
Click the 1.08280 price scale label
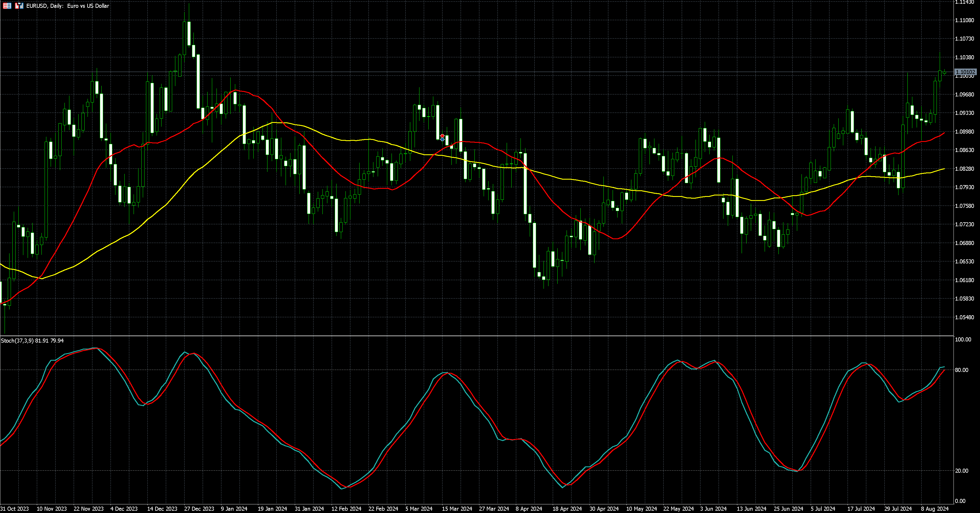tap(964, 168)
